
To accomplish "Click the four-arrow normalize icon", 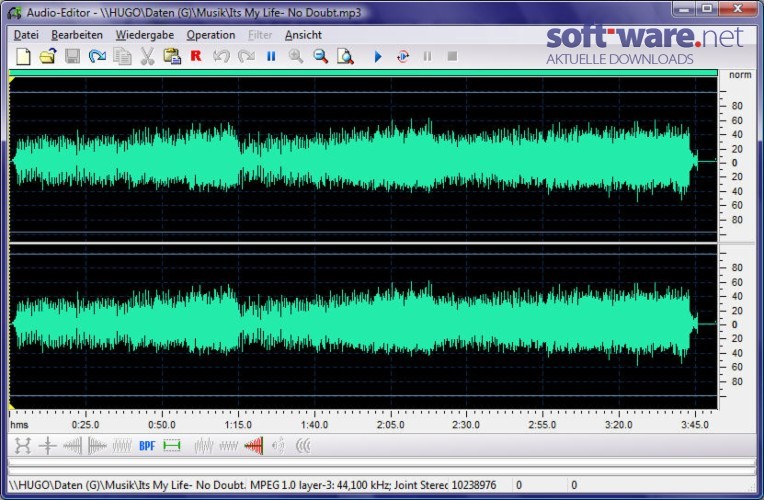I will [x=23, y=445].
